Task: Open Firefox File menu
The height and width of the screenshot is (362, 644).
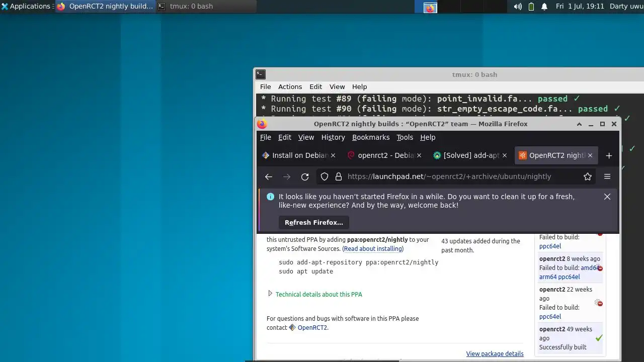Action: [265, 137]
